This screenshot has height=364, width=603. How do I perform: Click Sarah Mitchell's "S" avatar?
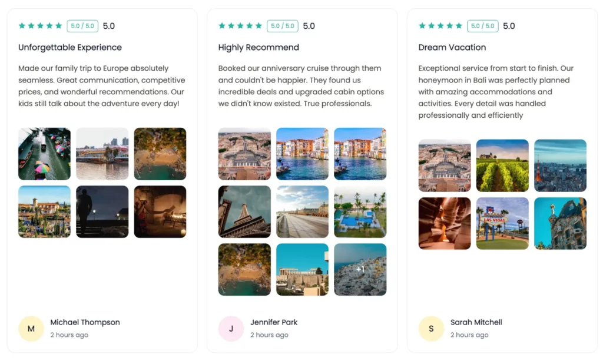tap(431, 329)
